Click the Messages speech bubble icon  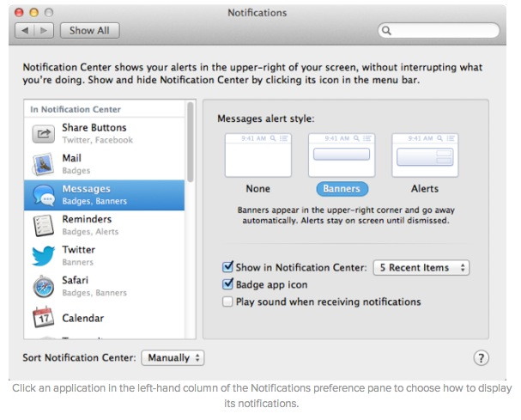point(44,195)
